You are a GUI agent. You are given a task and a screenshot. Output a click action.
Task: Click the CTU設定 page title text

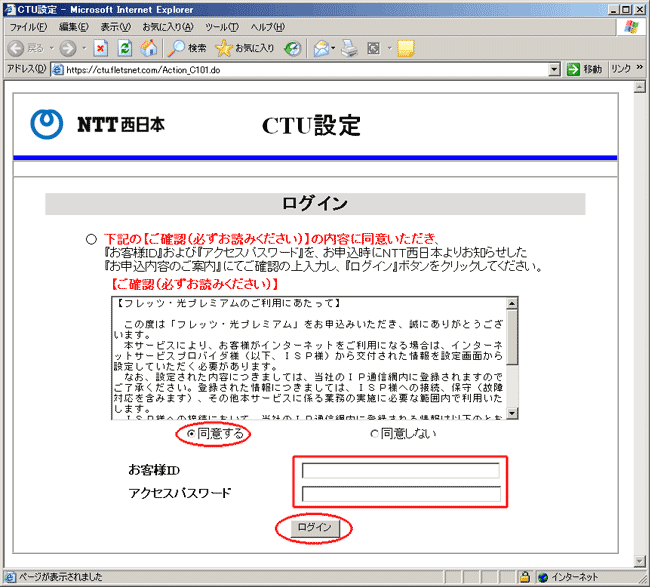311,125
